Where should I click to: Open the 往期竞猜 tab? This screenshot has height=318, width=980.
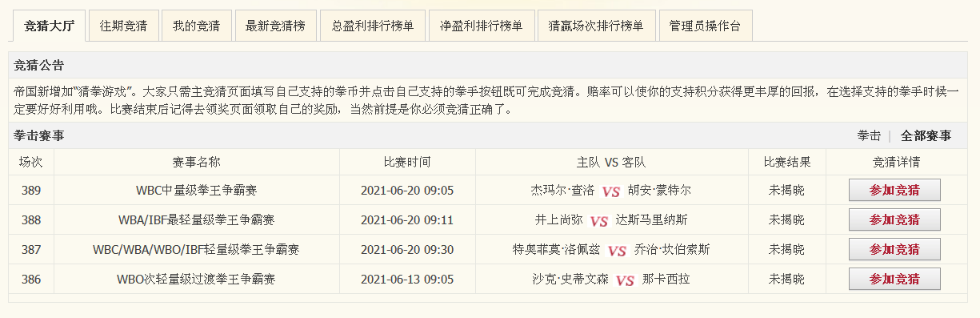[x=123, y=26]
